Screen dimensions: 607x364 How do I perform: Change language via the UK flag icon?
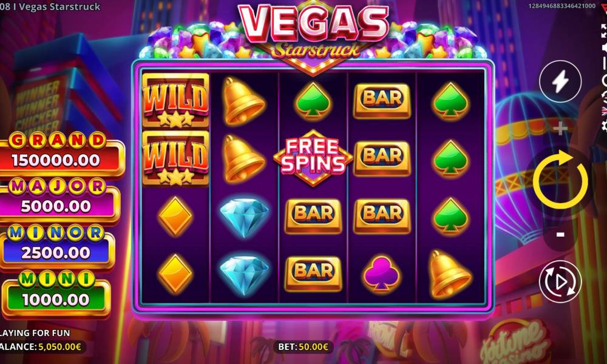click(x=605, y=112)
